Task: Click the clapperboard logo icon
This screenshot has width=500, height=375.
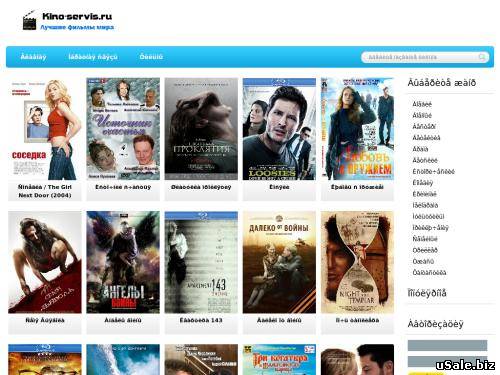Action: (x=29, y=20)
